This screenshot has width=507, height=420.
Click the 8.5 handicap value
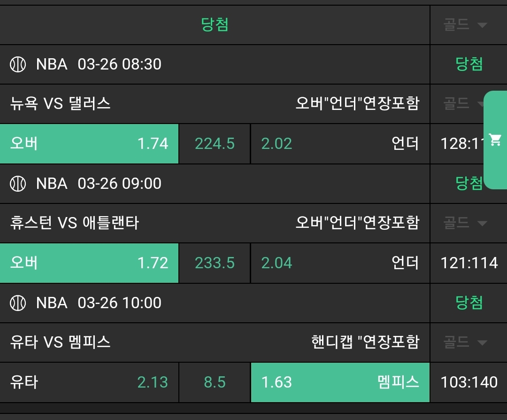(x=215, y=382)
